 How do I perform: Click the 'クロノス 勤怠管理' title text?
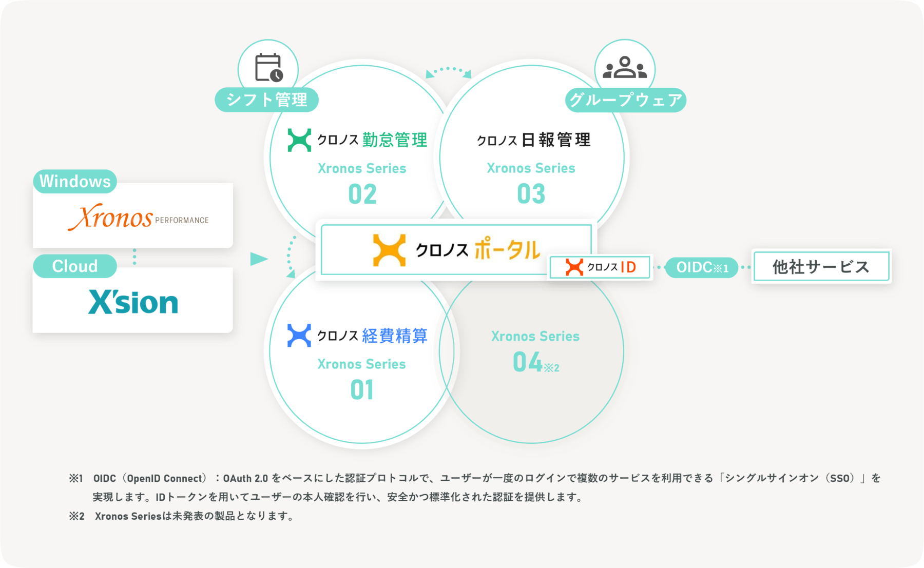372,140
